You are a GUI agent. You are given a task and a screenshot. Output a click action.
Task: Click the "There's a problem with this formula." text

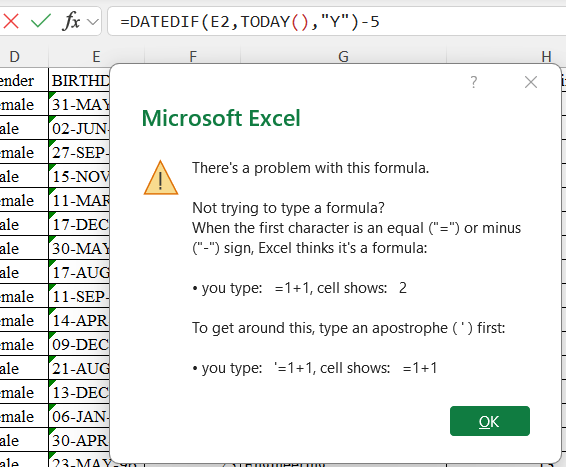click(310, 168)
